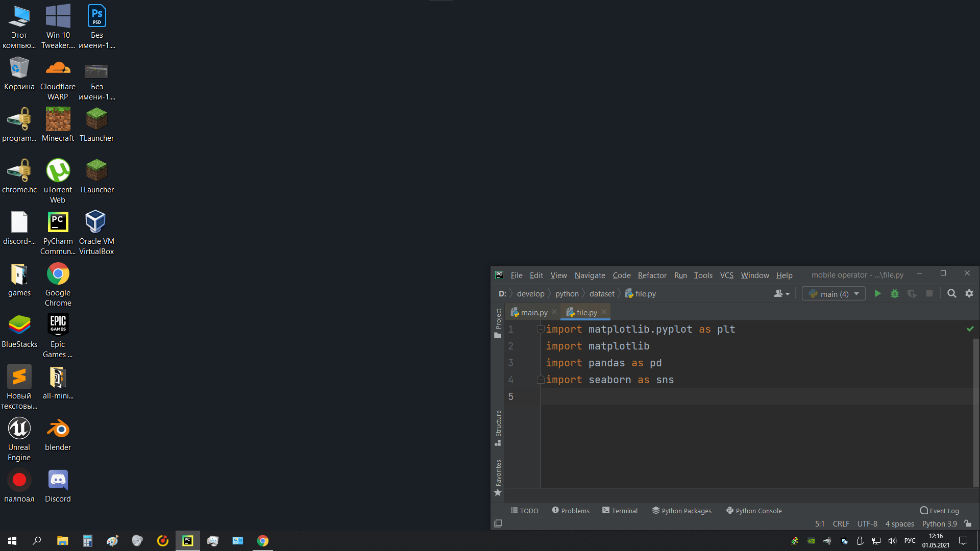Toggle the Problems panel open
980x551 pixels.
click(x=570, y=511)
